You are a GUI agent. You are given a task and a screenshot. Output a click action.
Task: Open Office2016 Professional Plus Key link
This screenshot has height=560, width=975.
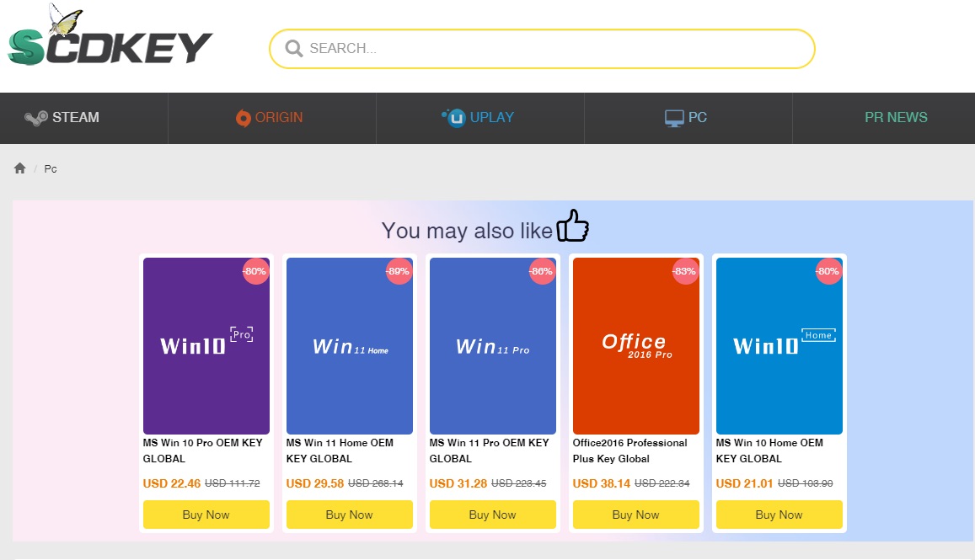click(629, 451)
